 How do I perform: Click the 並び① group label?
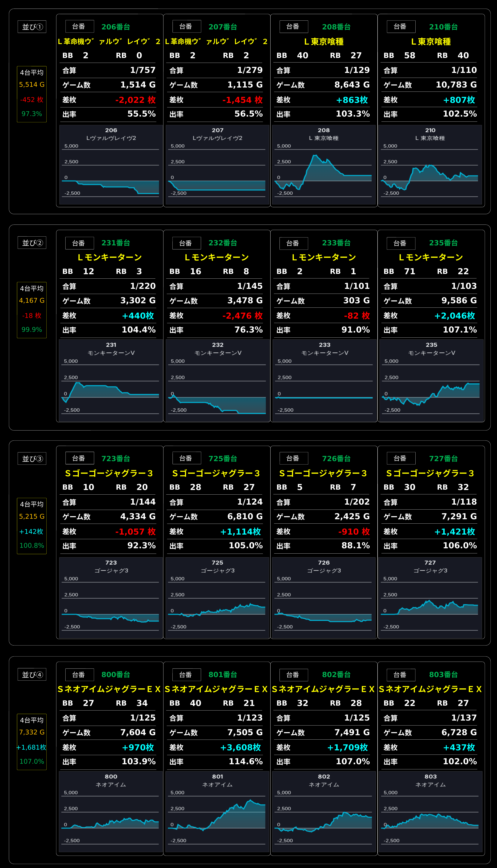32,27
